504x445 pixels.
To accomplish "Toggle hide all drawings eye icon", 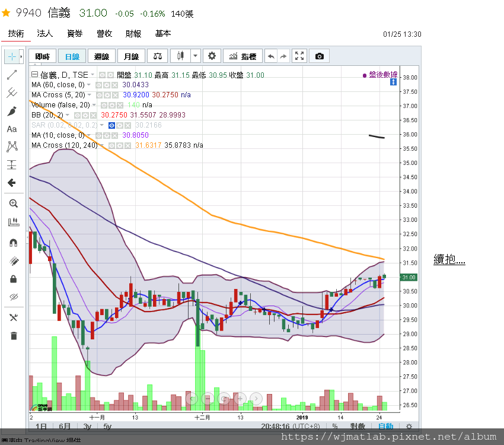I will click(x=14, y=297).
